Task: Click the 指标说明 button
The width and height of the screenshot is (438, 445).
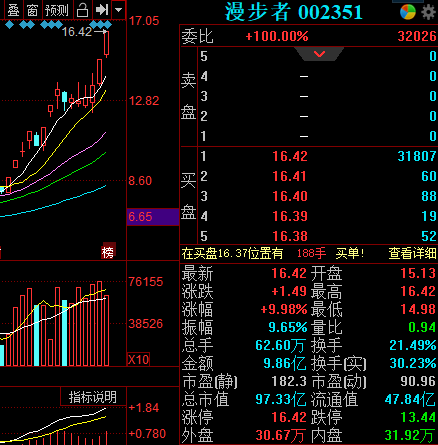Action: (x=93, y=397)
